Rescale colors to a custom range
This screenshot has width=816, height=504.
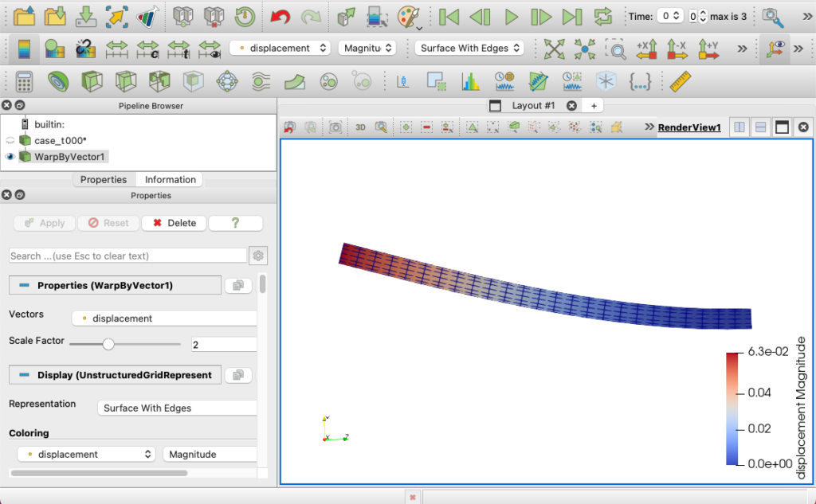coord(147,49)
